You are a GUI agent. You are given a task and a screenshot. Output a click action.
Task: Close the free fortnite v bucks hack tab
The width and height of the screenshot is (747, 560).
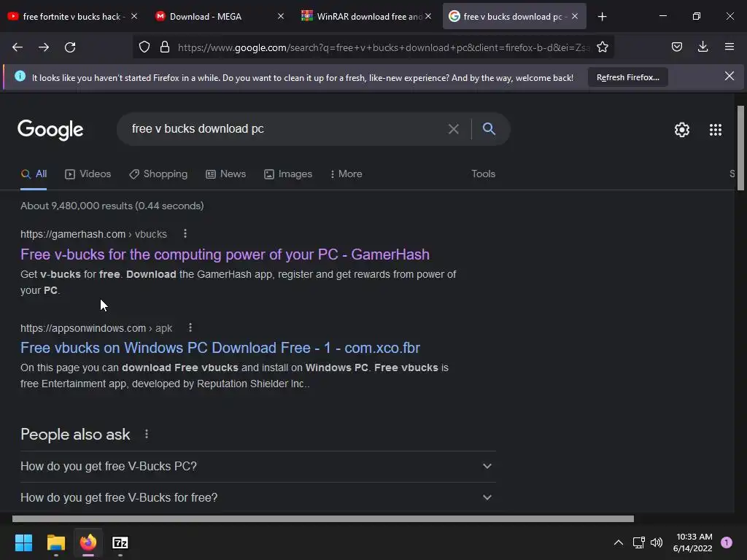point(134,16)
